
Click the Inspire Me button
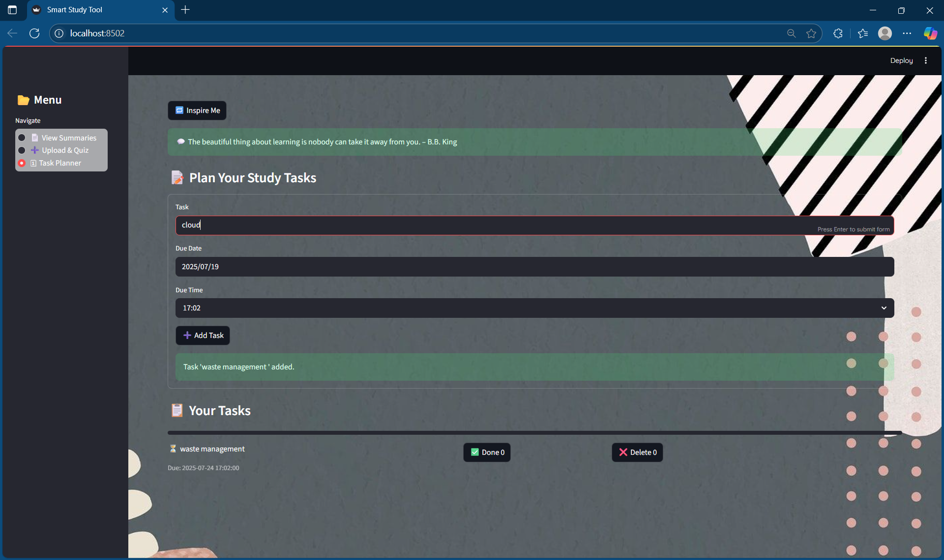tap(197, 111)
